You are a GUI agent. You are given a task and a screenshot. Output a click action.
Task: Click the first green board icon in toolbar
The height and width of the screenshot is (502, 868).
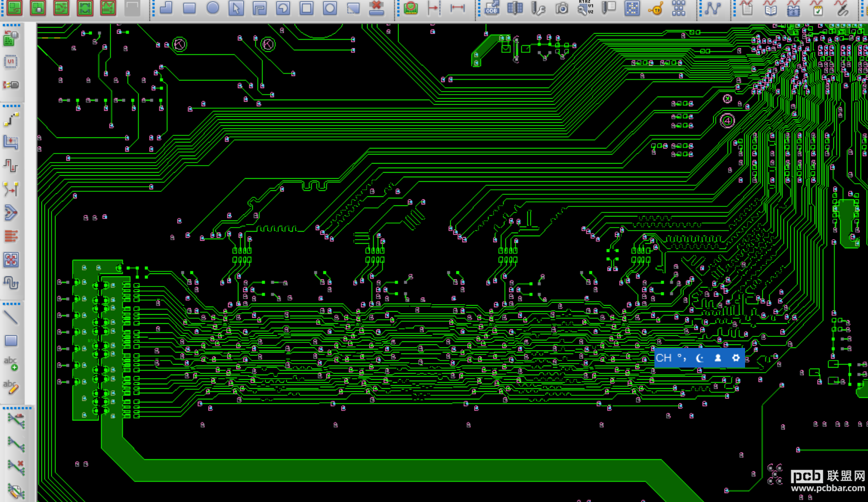click(x=14, y=8)
